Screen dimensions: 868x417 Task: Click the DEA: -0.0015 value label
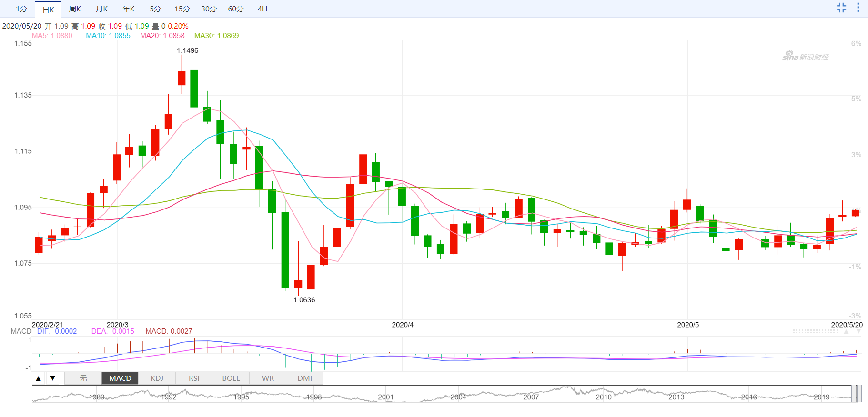click(x=113, y=331)
